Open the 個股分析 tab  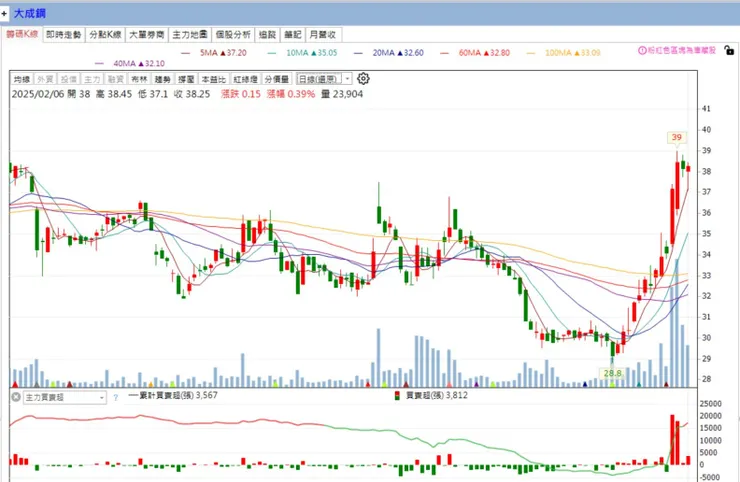pyautogui.click(x=233, y=34)
